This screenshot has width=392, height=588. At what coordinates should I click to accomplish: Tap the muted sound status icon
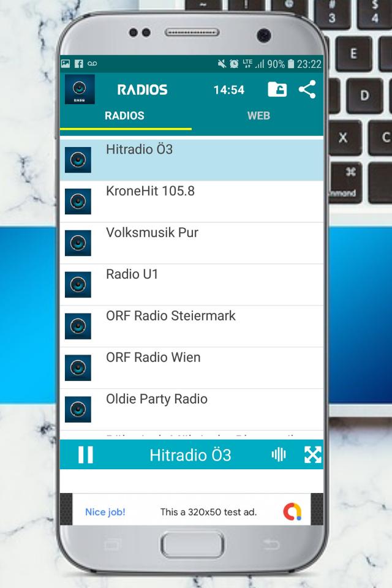coord(222,64)
